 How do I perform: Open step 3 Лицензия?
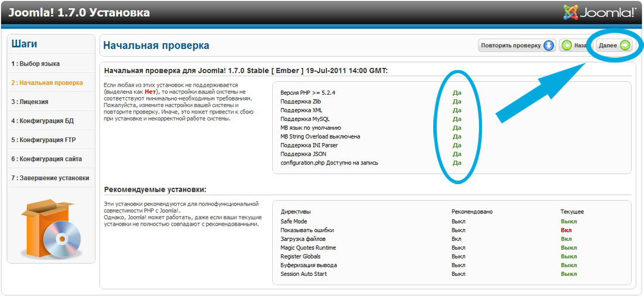[x=29, y=102]
